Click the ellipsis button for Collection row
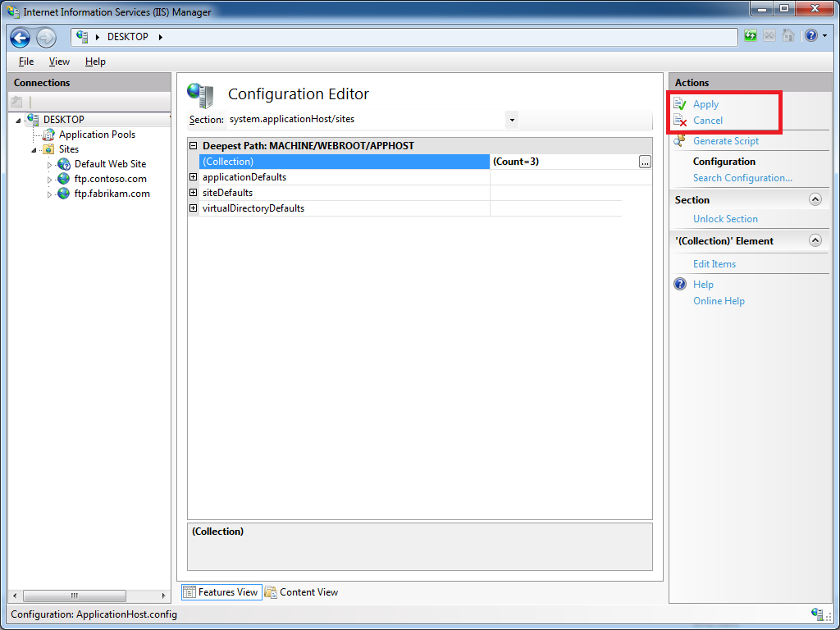 (645, 162)
